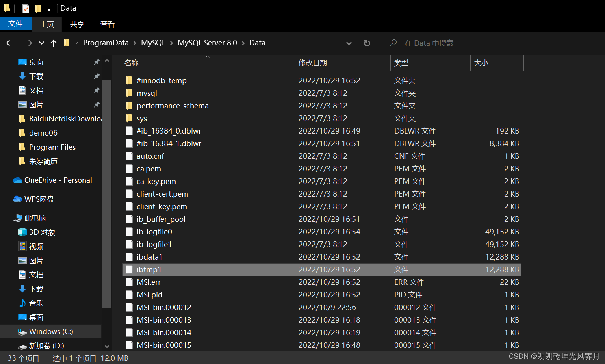Select the mysql folder icon

click(x=129, y=93)
